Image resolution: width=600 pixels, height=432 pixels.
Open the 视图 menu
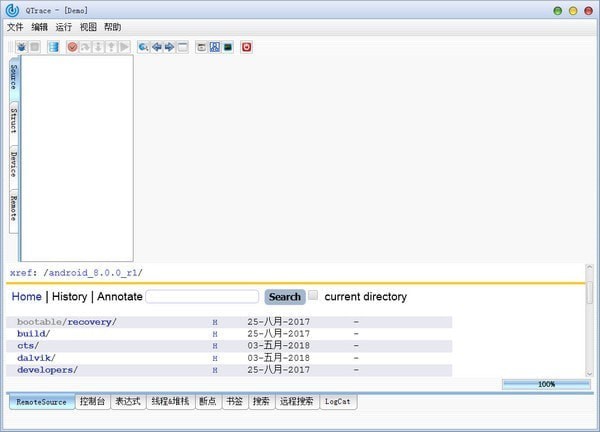[x=88, y=27]
